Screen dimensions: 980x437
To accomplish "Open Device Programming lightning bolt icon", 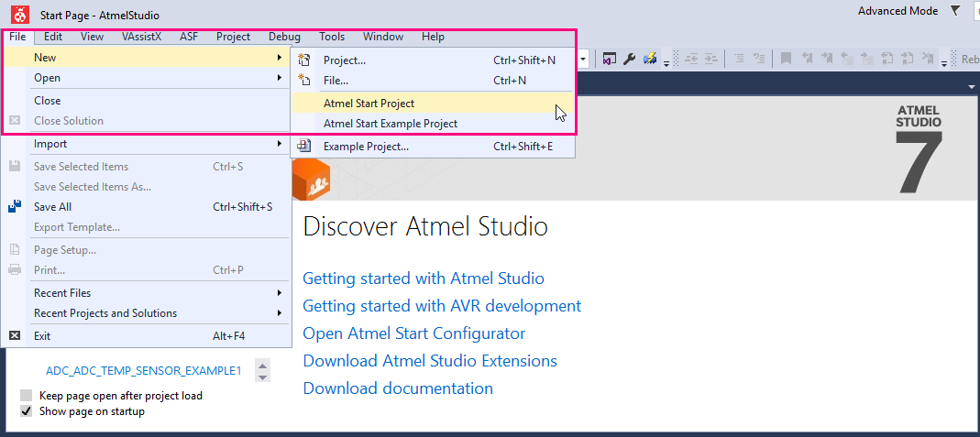I will click(x=650, y=59).
